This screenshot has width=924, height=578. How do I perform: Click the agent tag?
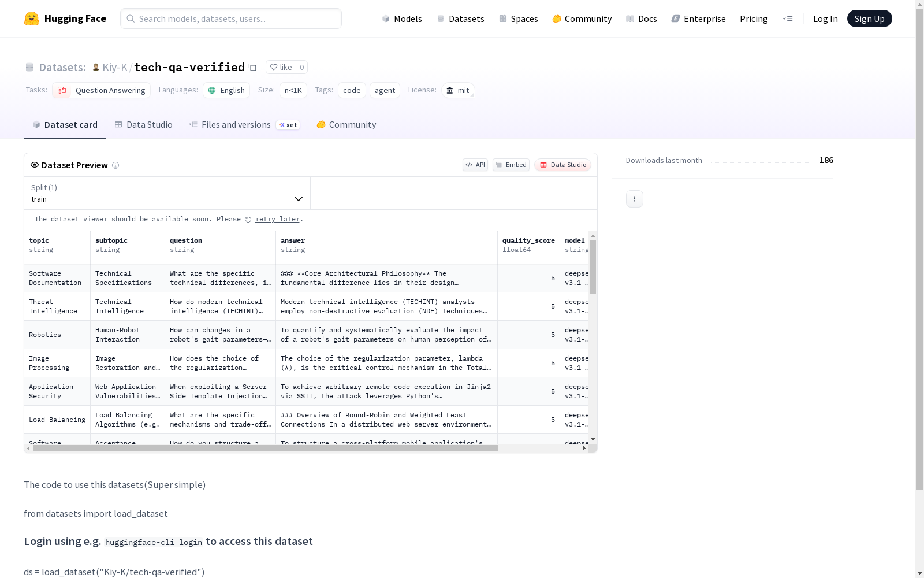(x=385, y=90)
